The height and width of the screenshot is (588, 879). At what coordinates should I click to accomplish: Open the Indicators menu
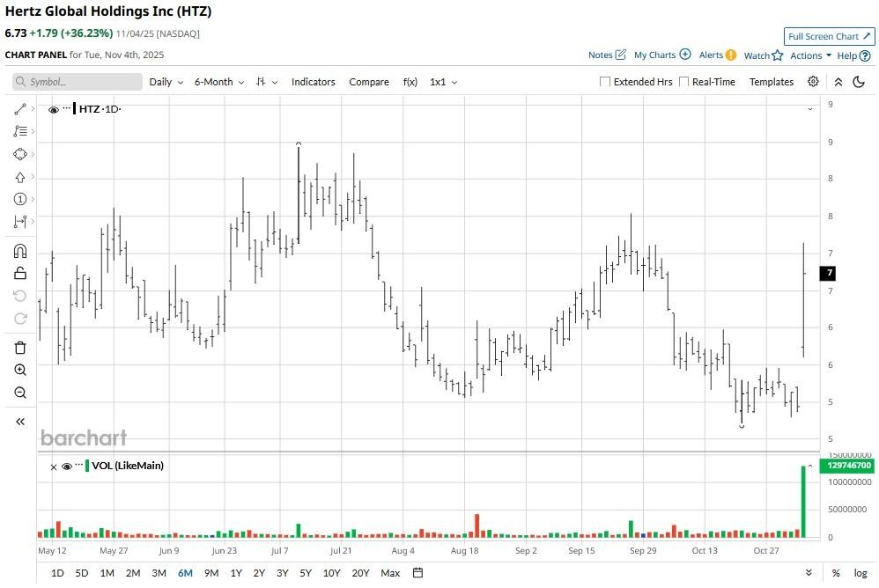(314, 82)
